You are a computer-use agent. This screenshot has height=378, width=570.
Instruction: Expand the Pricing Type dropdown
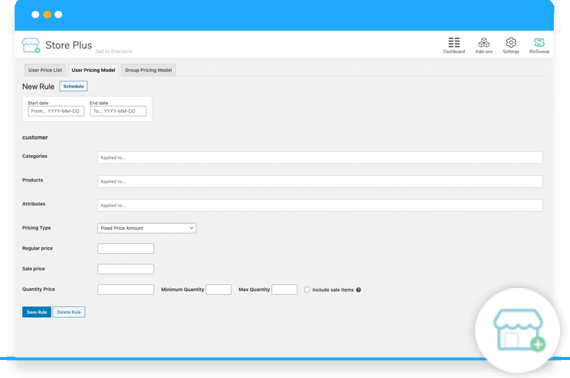pyautogui.click(x=147, y=228)
